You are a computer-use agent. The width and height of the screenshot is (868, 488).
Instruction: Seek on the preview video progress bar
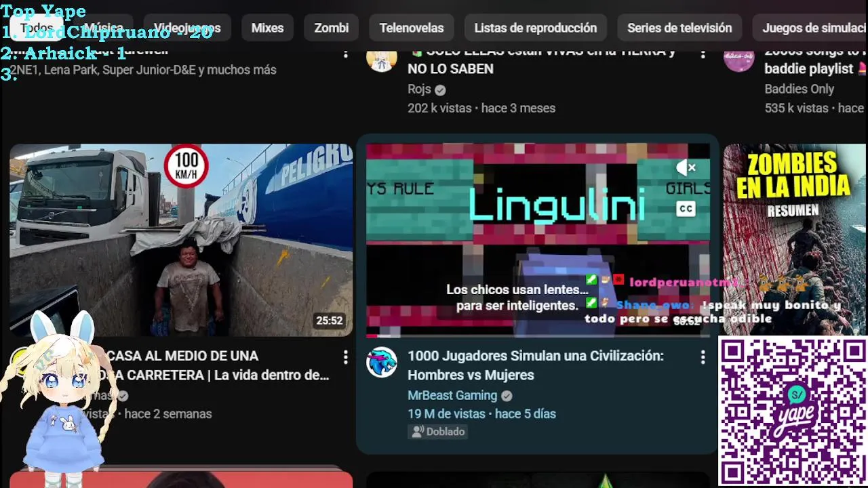(538, 335)
